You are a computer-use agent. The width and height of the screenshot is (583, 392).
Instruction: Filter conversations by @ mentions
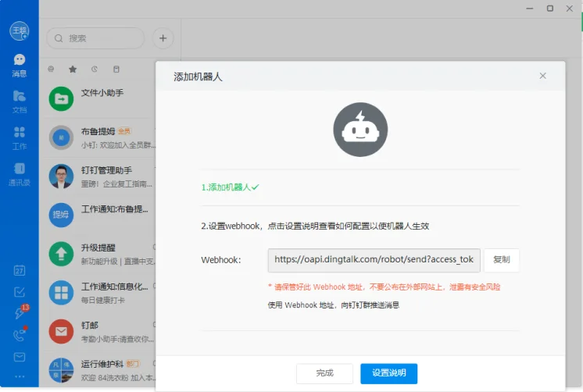coord(51,69)
